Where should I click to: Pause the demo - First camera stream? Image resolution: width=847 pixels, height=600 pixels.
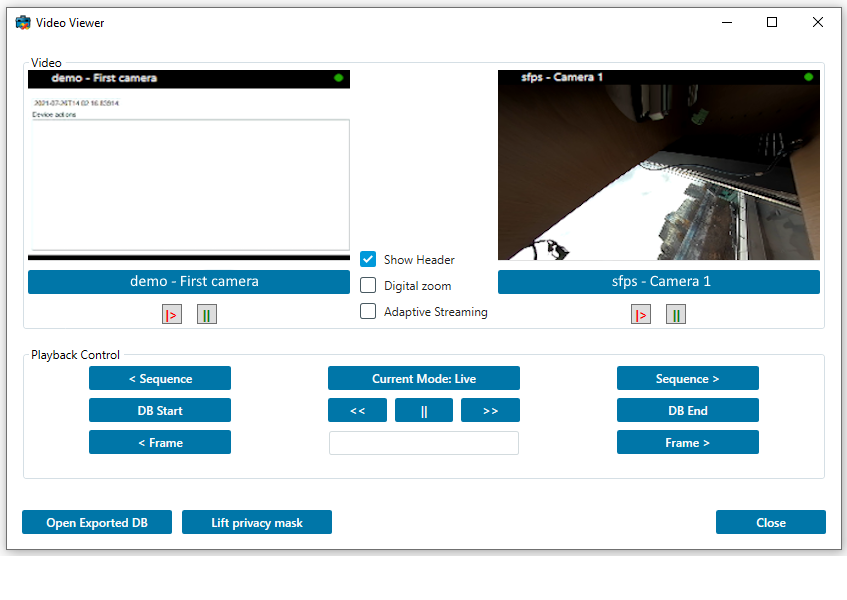207,313
